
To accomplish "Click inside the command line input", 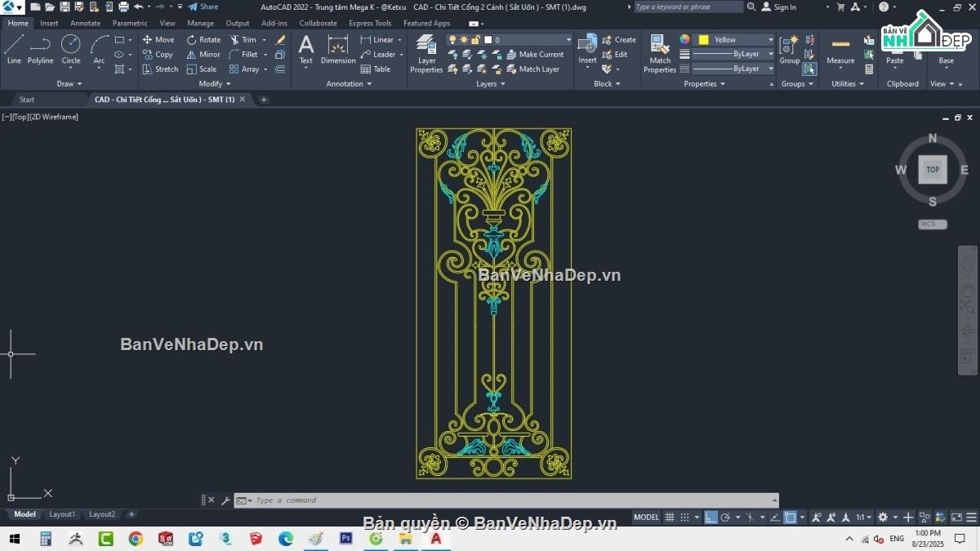I will [x=408, y=500].
